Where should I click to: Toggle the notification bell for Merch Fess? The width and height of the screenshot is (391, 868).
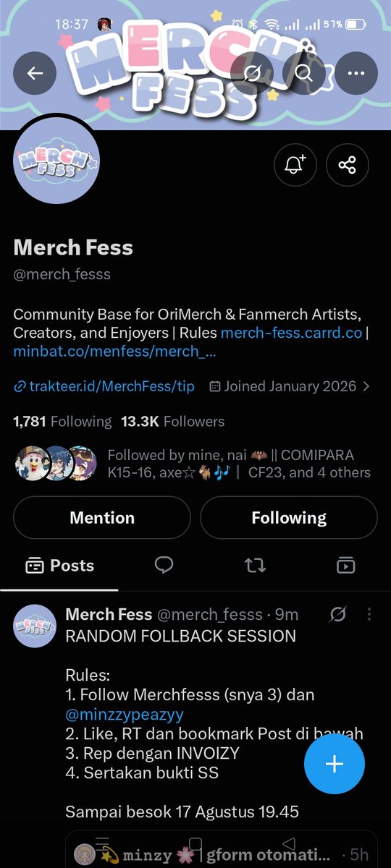(295, 165)
